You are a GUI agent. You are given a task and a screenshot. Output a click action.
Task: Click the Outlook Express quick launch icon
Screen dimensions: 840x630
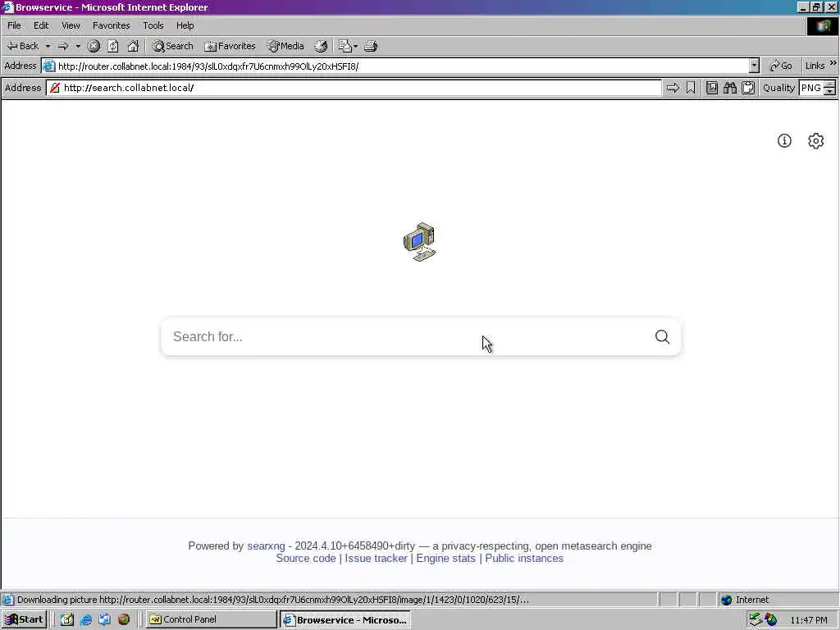click(104, 619)
